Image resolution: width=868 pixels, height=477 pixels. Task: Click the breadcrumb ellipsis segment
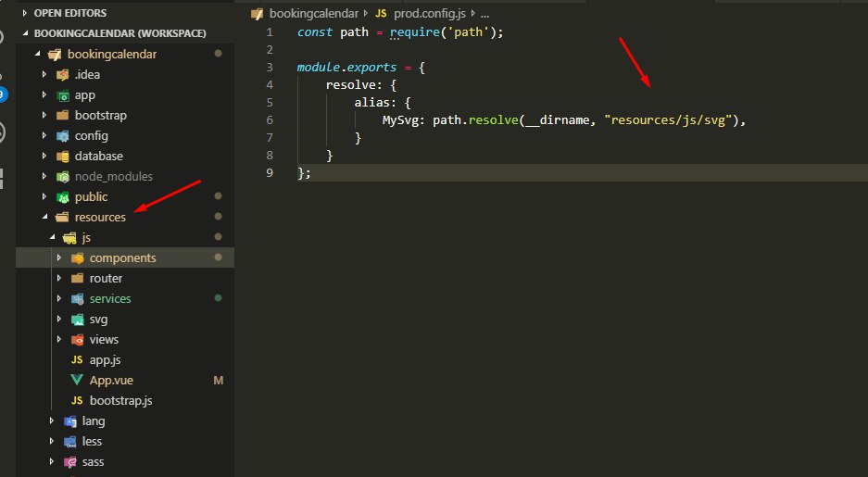click(x=484, y=14)
